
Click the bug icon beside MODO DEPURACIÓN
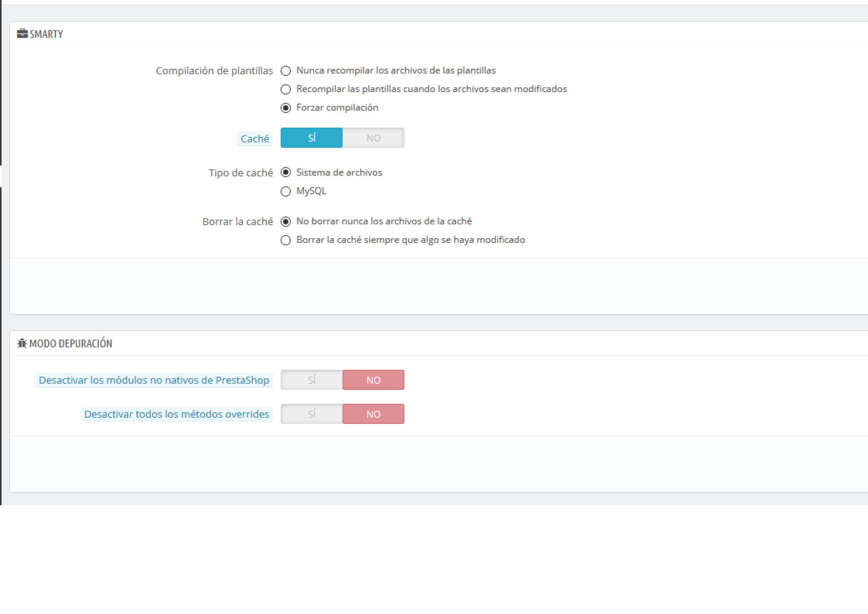(x=22, y=343)
